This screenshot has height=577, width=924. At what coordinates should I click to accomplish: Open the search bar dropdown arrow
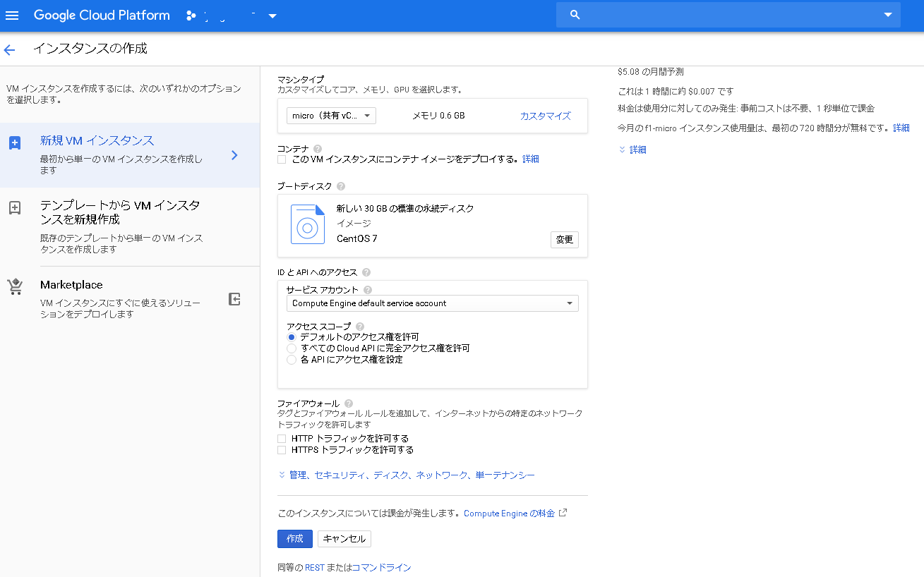(x=888, y=15)
